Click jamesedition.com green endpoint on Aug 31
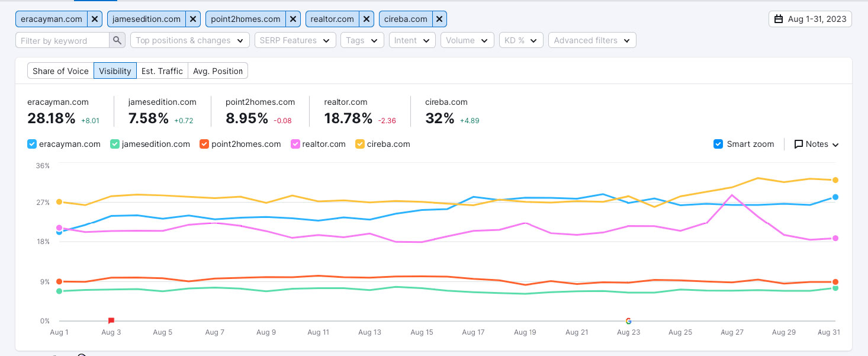The width and height of the screenshot is (868, 356). [x=835, y=288]
